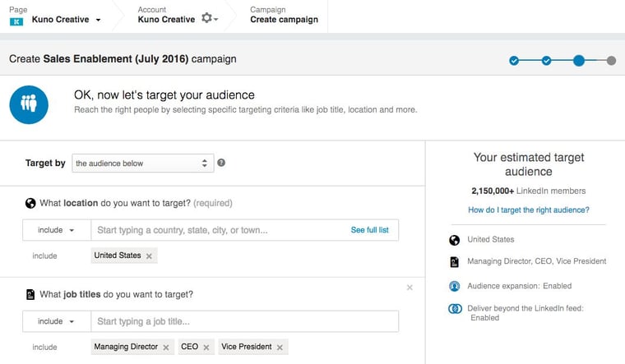Remove the Managing Director job title tag

coord(166,348)
